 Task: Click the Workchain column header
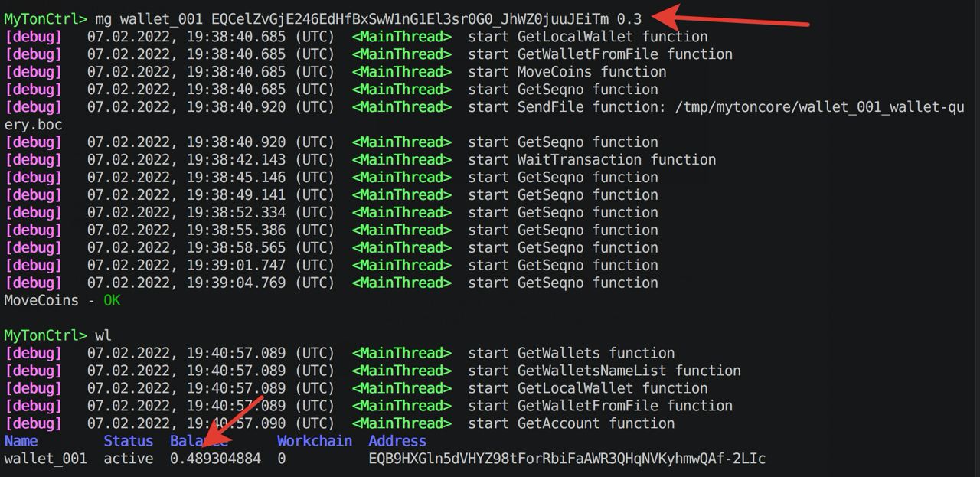[315, 441]
